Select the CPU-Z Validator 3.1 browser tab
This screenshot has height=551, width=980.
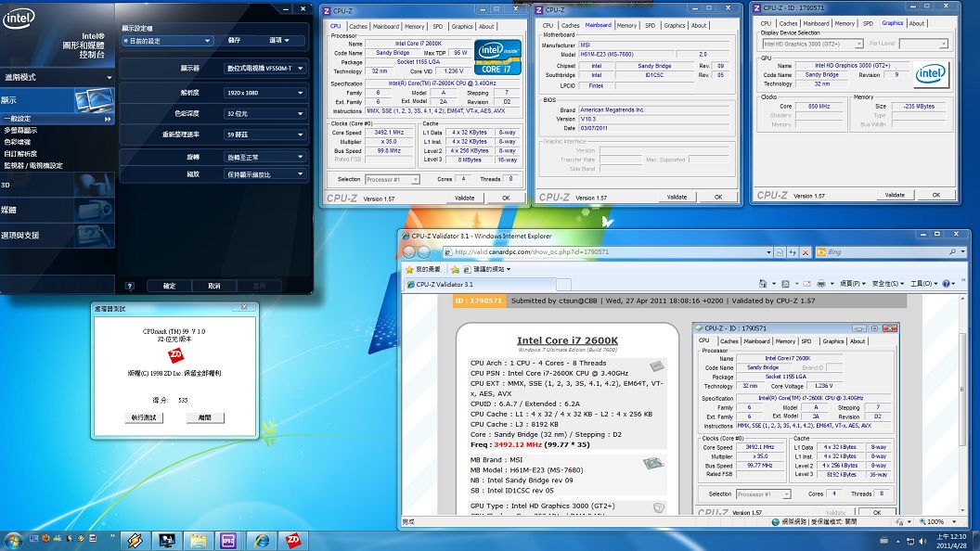tap(480, 284)
